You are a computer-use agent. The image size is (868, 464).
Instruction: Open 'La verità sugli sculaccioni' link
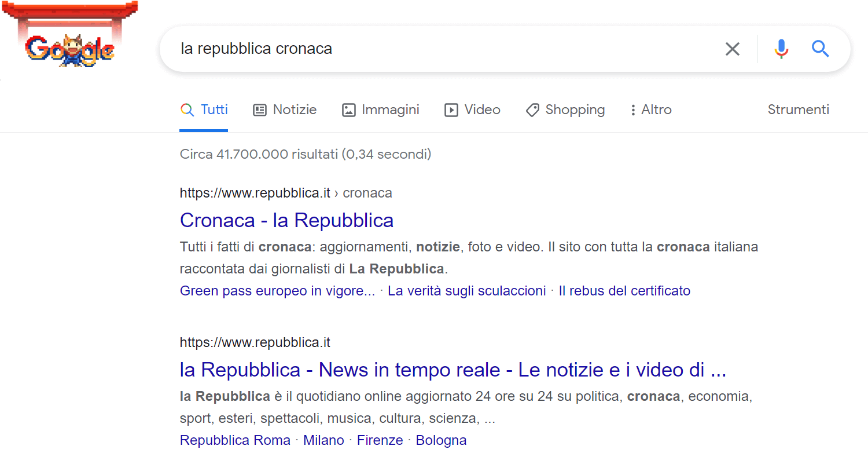(466, 291)
